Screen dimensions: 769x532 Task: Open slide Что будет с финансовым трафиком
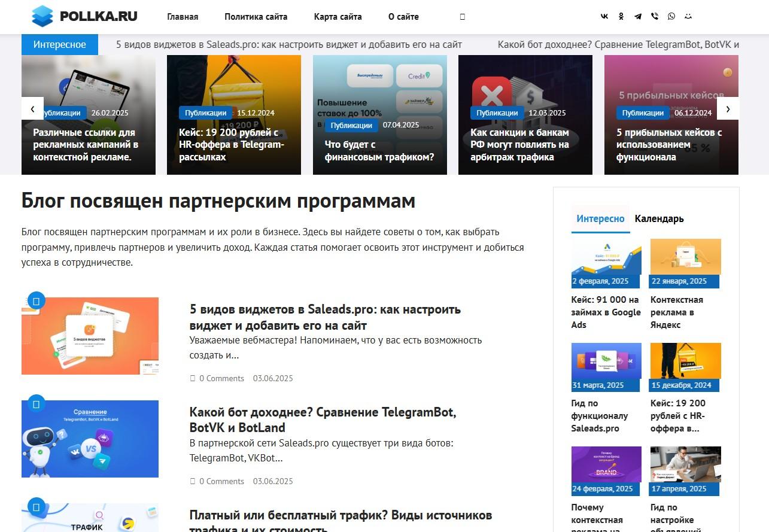379,151
